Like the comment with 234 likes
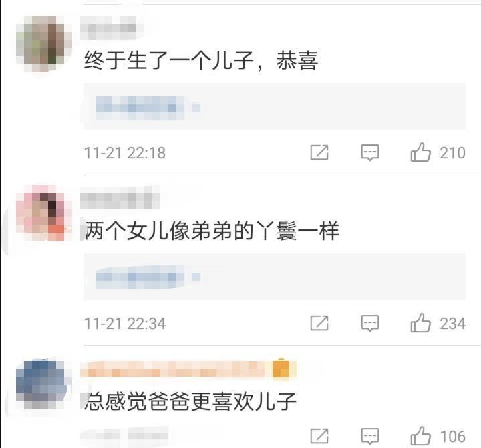 (x=421, y=323)
